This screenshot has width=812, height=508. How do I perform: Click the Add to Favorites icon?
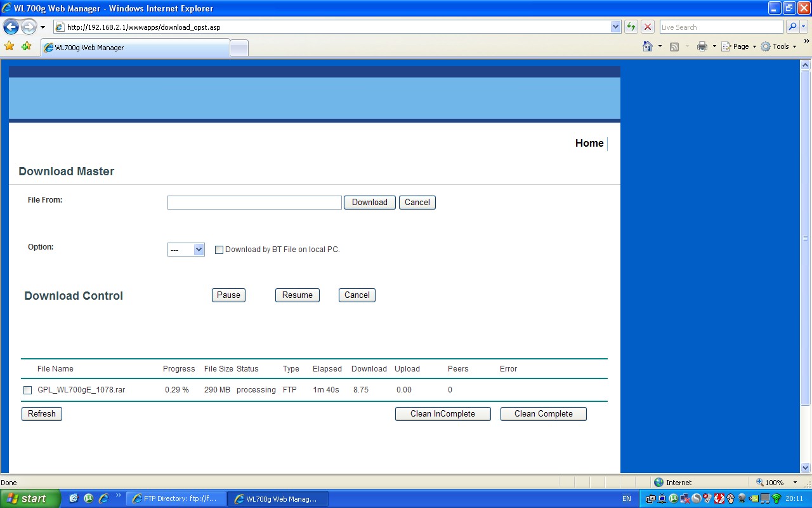click(x=26, y=46)
